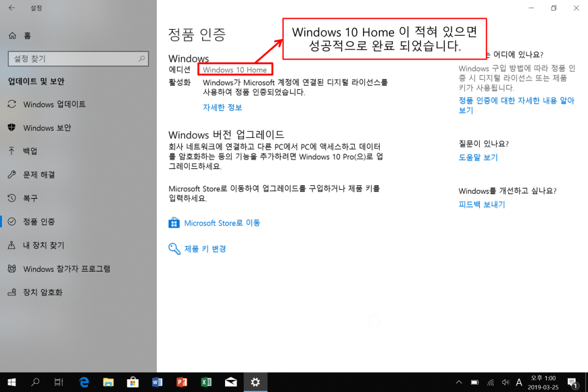Click the volume speaker icon
This screenshot has height=392, width=588.
click(506, 383)
